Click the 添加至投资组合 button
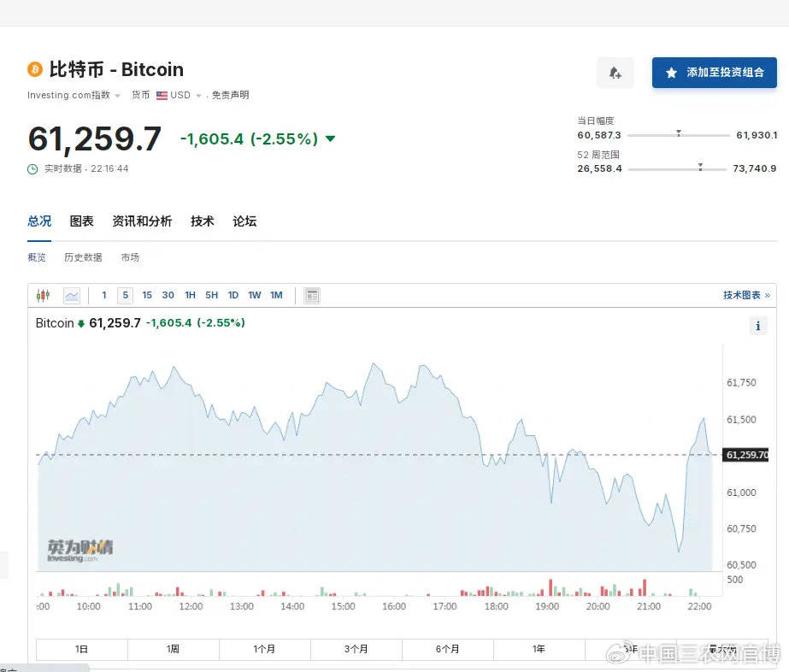 click(714, 73)
